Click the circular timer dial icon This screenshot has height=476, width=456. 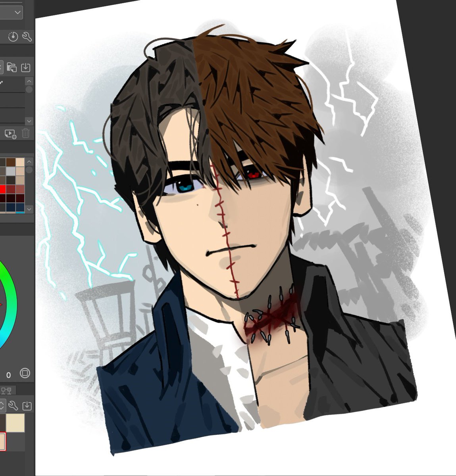click(x=13, y=37)
